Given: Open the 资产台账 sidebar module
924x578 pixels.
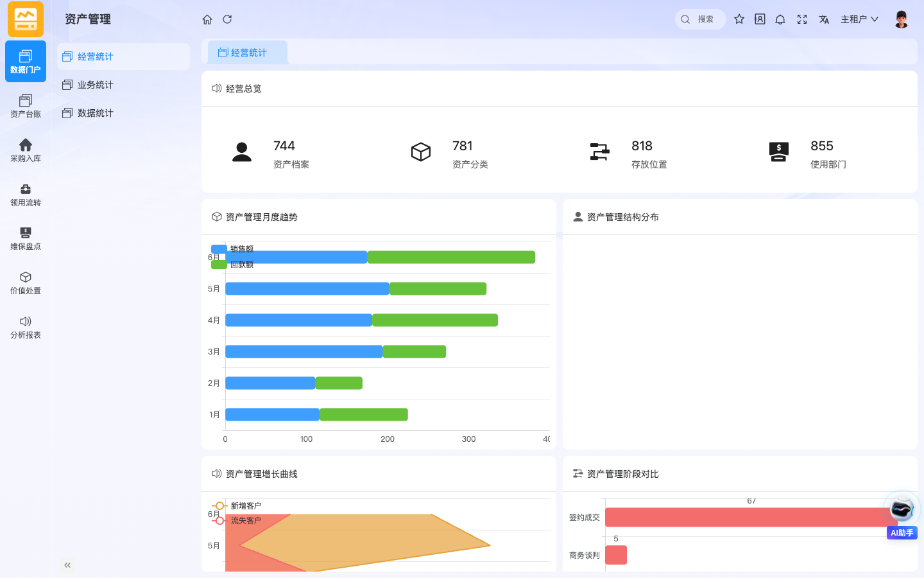Looking at the screenshot, I should [x=26, y=106].
